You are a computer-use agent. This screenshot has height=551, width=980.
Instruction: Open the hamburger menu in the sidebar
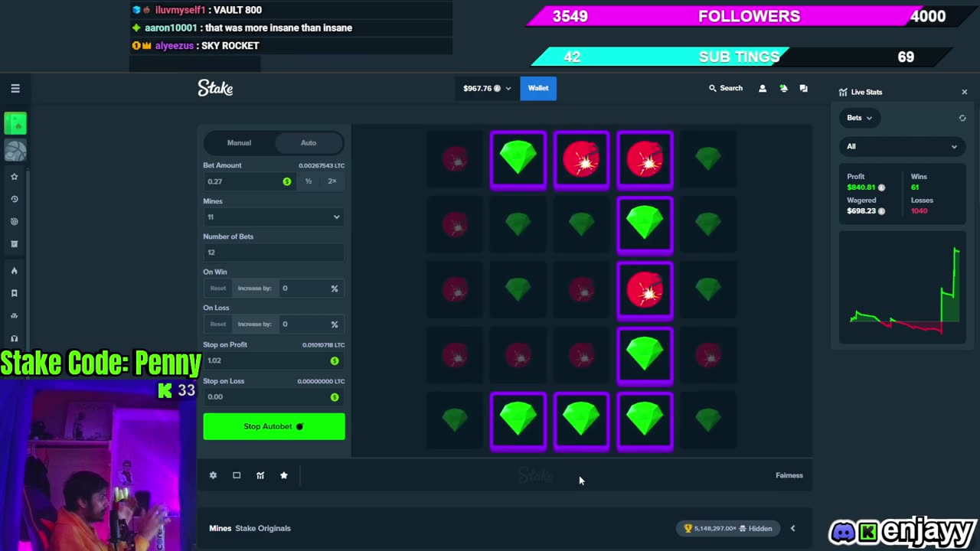(15, 89)
